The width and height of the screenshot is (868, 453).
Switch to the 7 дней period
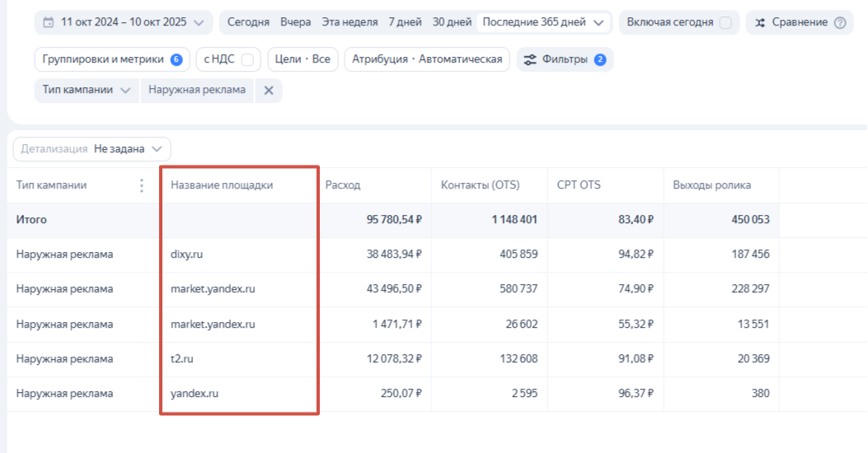coord(403,22)
